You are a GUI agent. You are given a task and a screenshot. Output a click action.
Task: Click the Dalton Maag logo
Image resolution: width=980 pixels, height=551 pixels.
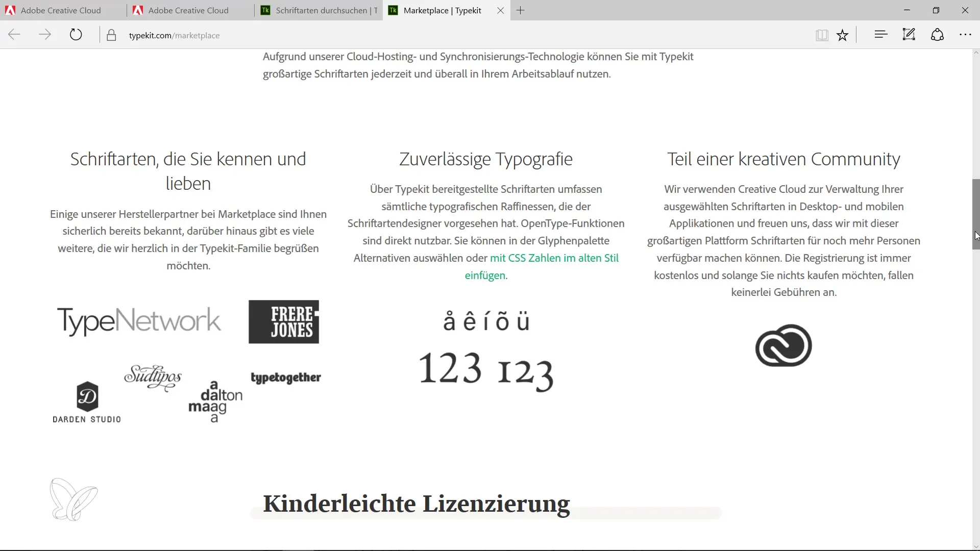coord(215,402)
